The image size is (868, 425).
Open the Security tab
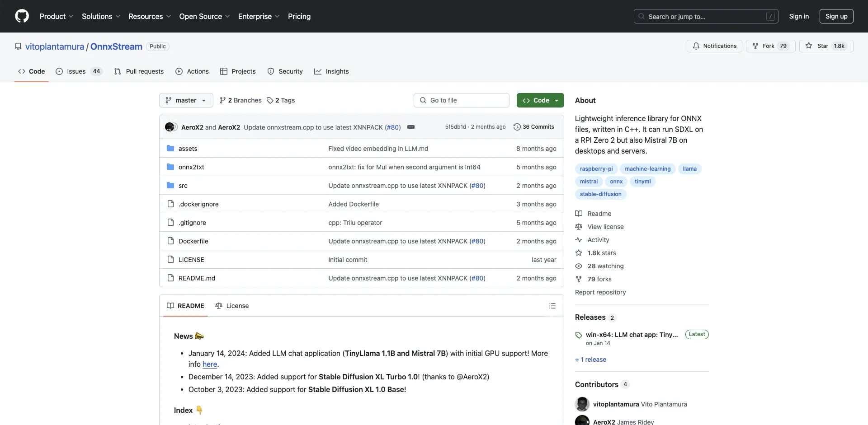(x=285, y=71)
